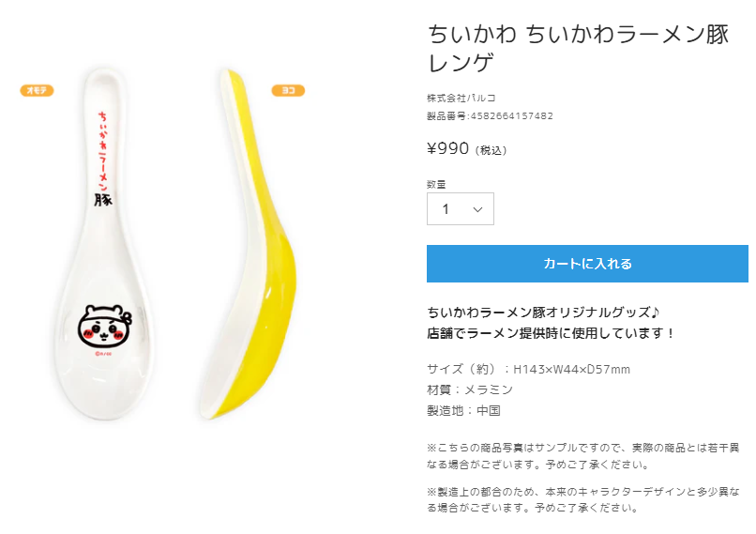Select the front view spoon image
This screenshot has width=756, height=534.
coord(105,244)
